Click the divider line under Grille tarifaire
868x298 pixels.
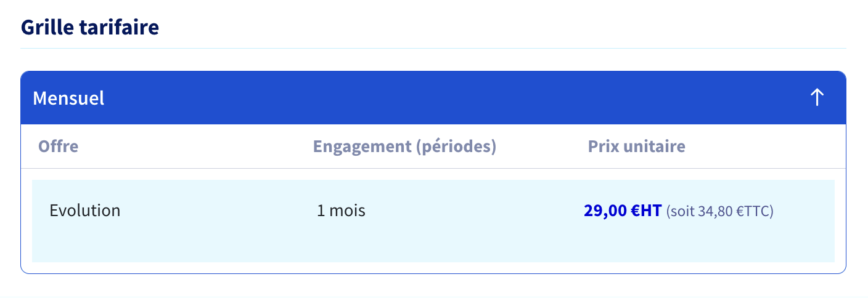[x=433, y=48]
